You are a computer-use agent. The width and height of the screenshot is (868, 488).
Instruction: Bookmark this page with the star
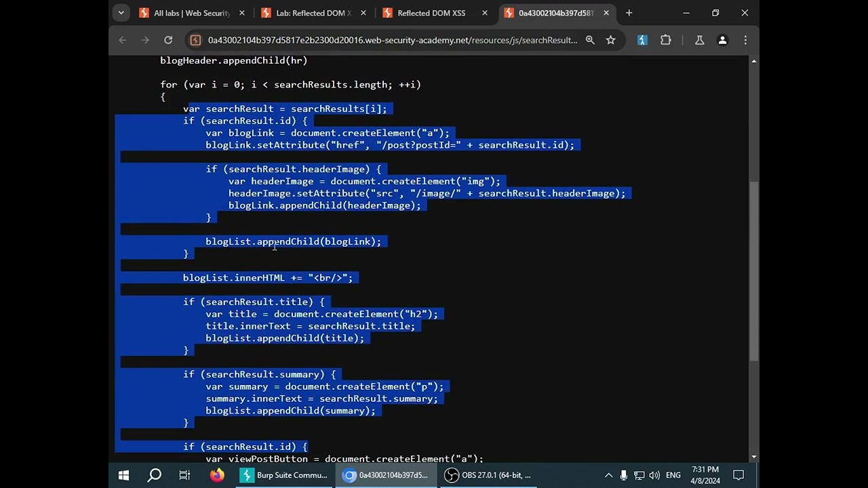[610, 40]
